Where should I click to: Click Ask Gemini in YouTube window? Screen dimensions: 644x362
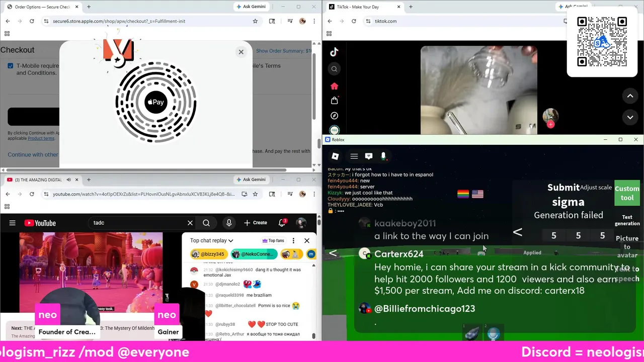coord(251,179)
